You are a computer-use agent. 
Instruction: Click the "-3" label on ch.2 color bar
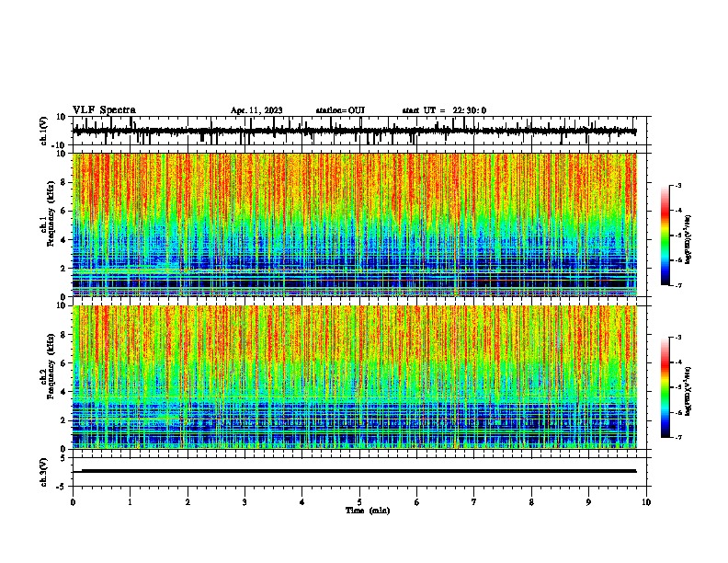pyautogui.click(x=677, y=338)
